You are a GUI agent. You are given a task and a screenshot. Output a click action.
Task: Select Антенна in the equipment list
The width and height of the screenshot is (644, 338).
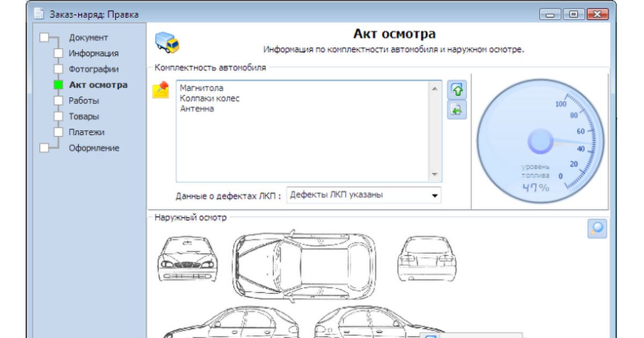[x=197, y=108]
